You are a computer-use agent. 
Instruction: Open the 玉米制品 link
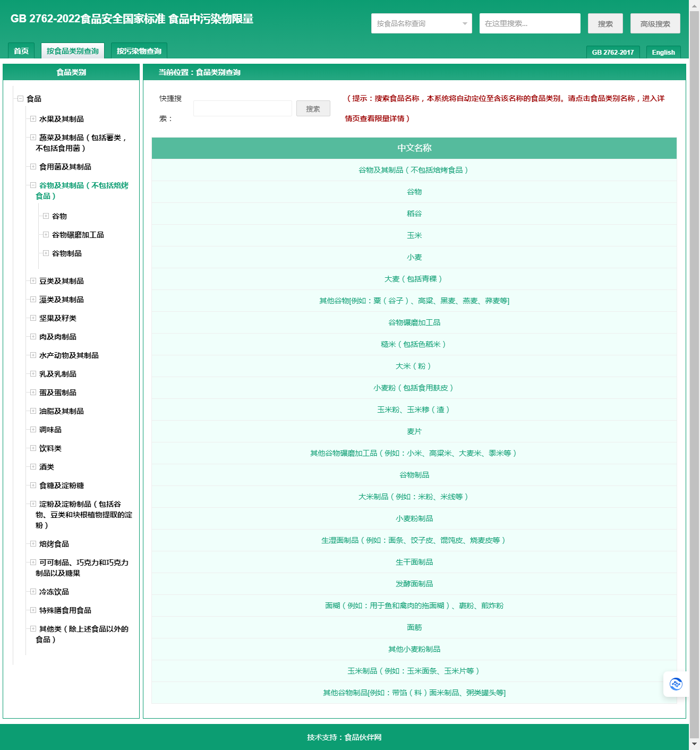tap(414, 671)
